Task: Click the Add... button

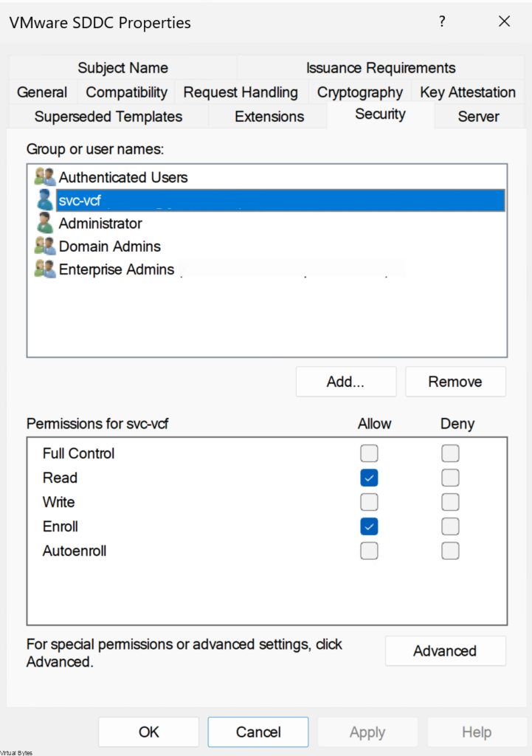Action: [345, 382]
